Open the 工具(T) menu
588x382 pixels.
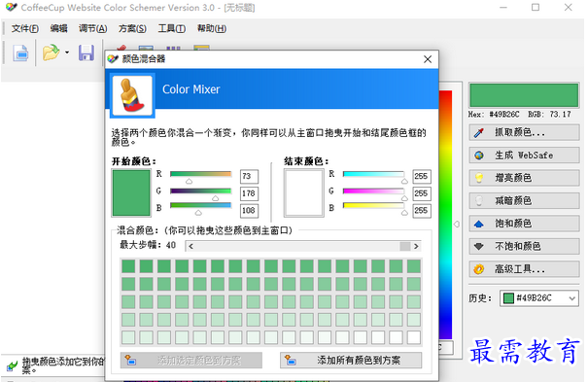(x=171, y=28)
